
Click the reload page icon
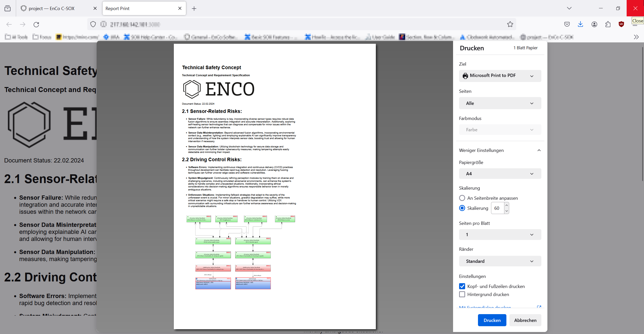36,24
